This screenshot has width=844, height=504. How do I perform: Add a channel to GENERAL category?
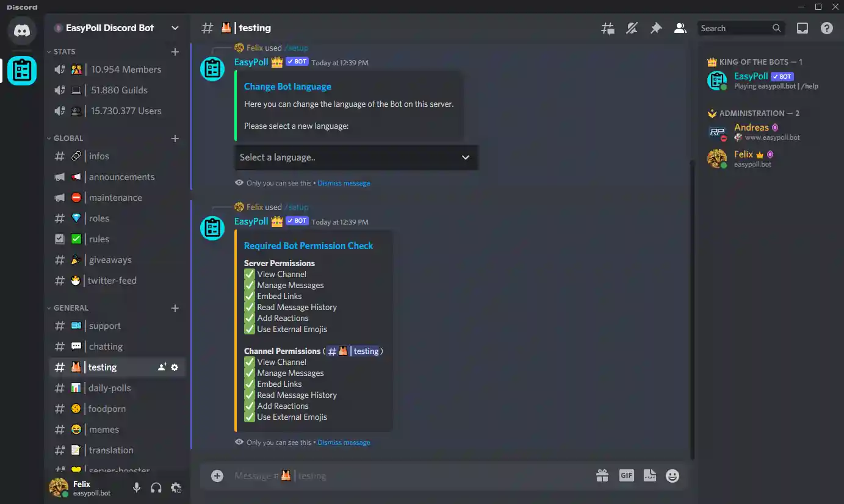(175, 308)
